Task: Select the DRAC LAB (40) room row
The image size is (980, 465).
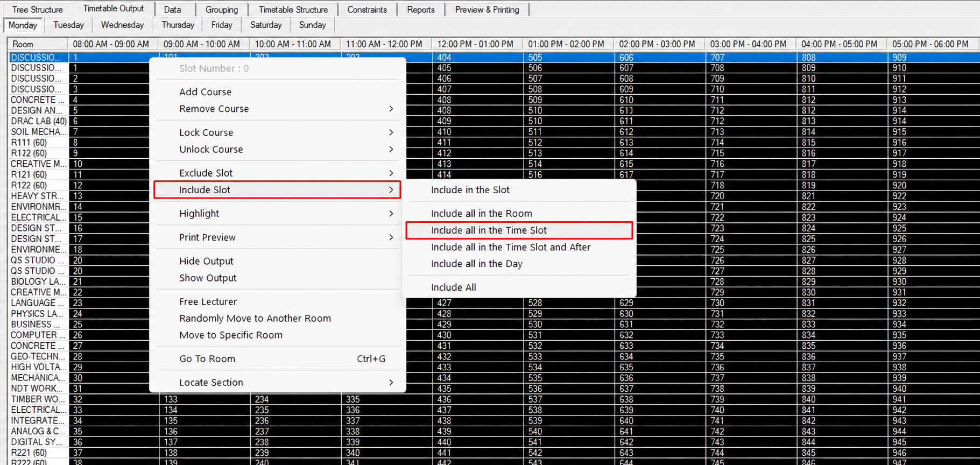Action: 38,121
